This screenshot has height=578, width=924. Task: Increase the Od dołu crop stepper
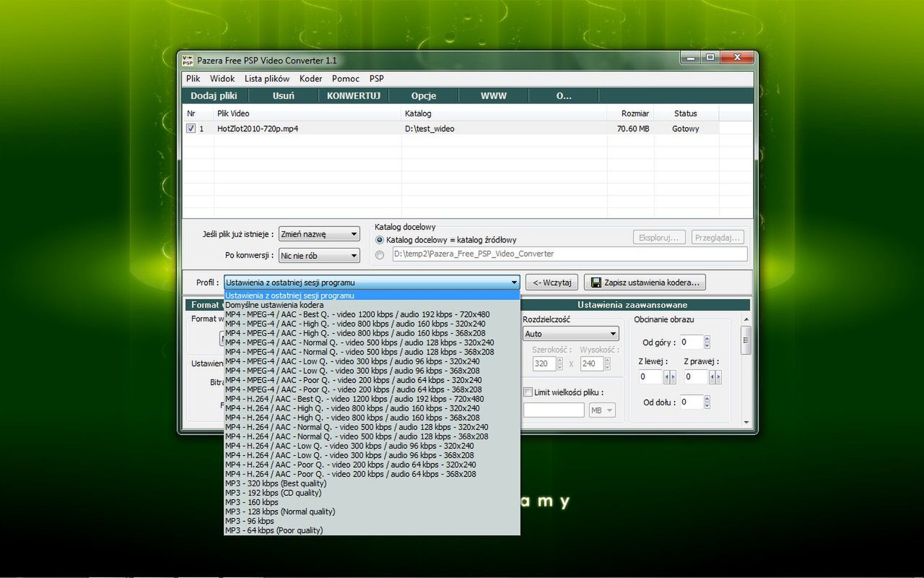pyautogui.click(x=707, y=399)
